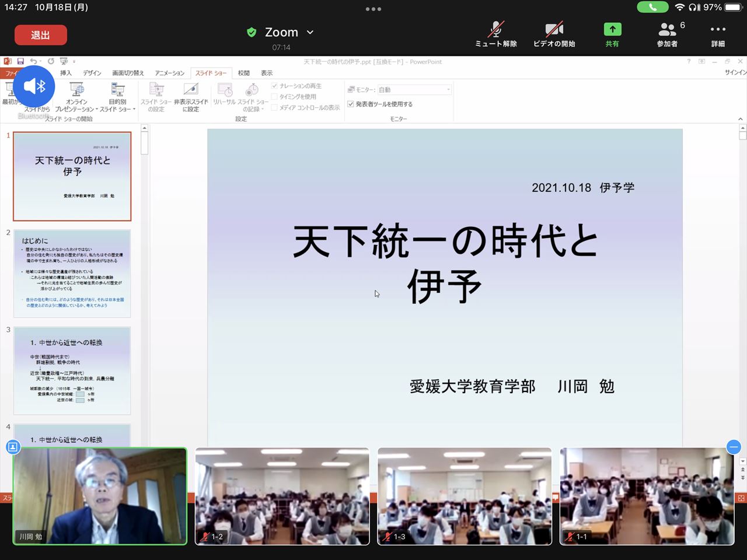The image size is (747, 560).
Task: Click サインイン link in PowerPoint
Action: (735, 72)
